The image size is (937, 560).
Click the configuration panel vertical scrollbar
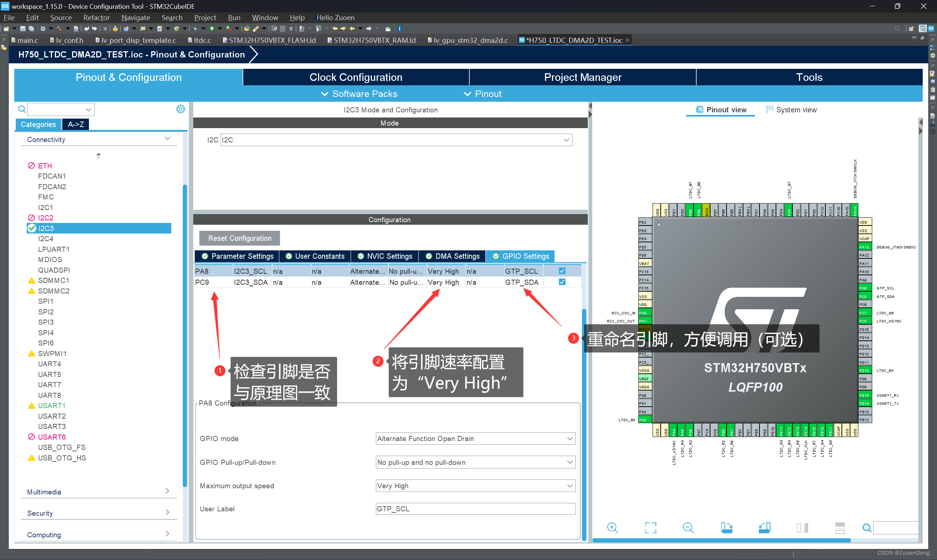coord(584,425)
